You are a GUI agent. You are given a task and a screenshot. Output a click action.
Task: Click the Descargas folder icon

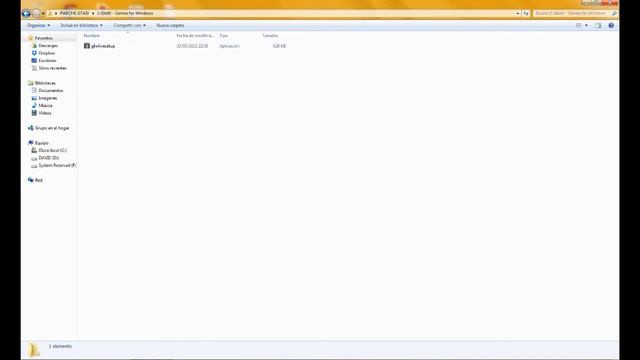(x=34, y=46)
